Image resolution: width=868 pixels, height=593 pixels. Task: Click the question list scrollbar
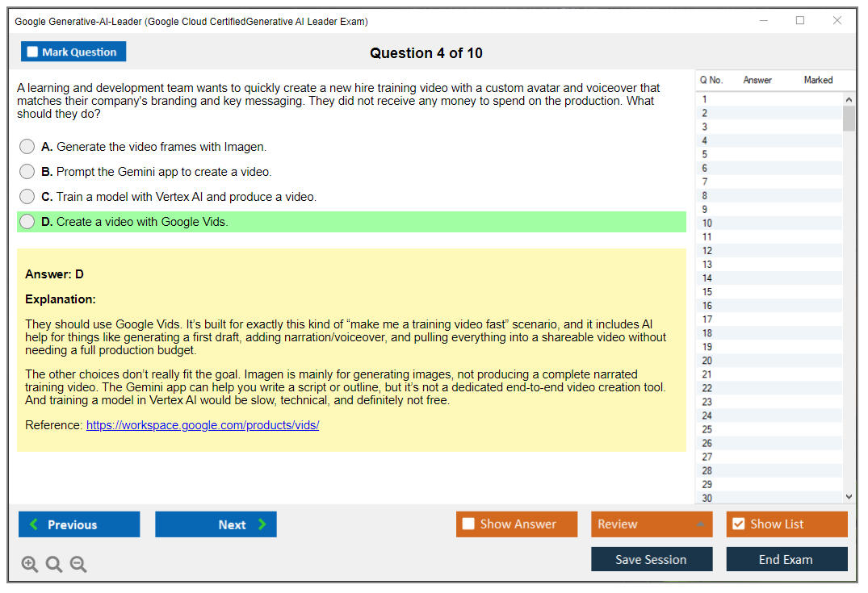tap(847, 117)
